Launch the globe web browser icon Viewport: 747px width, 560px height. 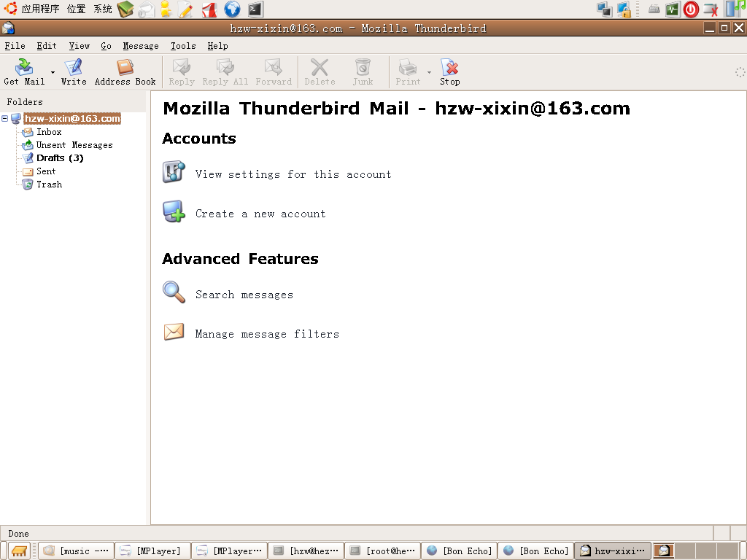click(232, 9)
